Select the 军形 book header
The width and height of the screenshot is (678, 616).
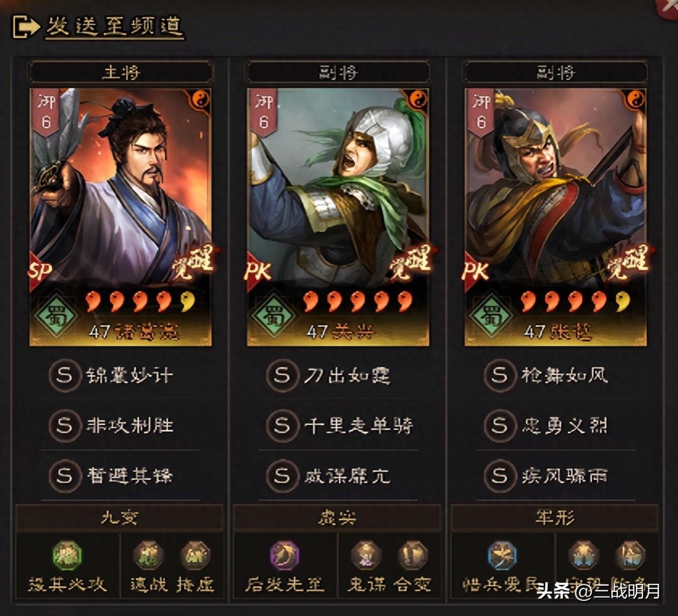coord(555,518)
